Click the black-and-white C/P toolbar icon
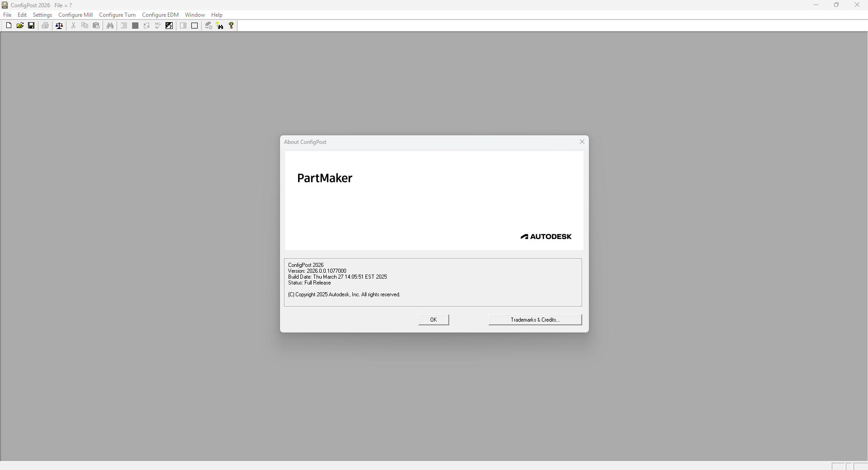868x470 pixels. coord(169,26)
